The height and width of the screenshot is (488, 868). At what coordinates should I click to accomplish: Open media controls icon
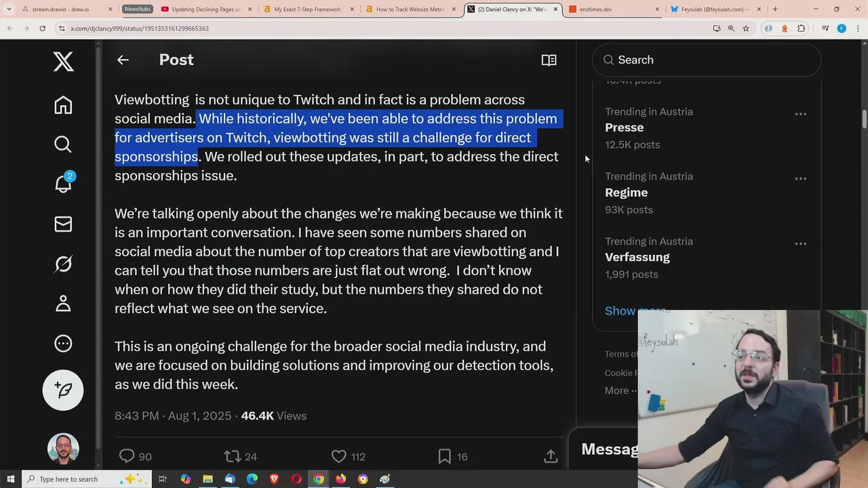click(825, 28)
